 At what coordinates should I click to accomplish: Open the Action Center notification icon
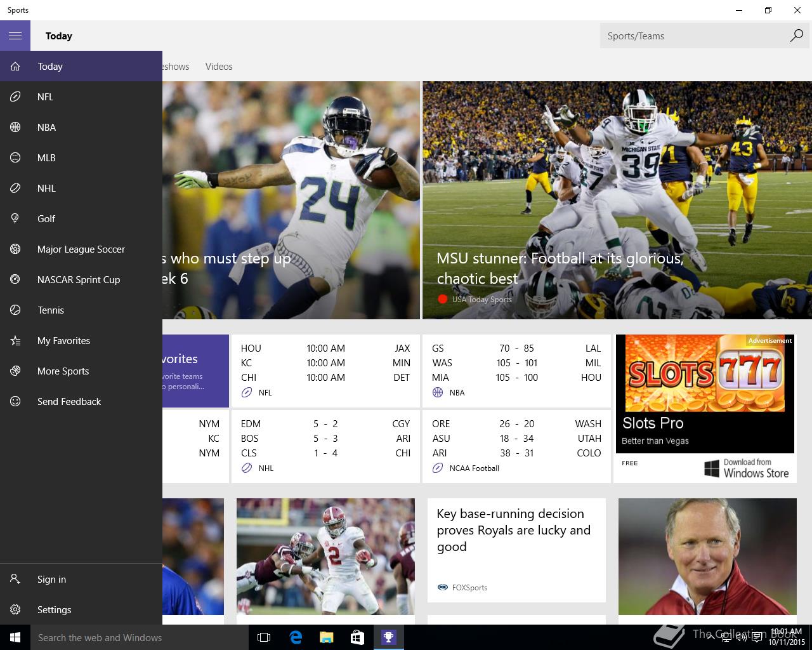pos(757,637)
